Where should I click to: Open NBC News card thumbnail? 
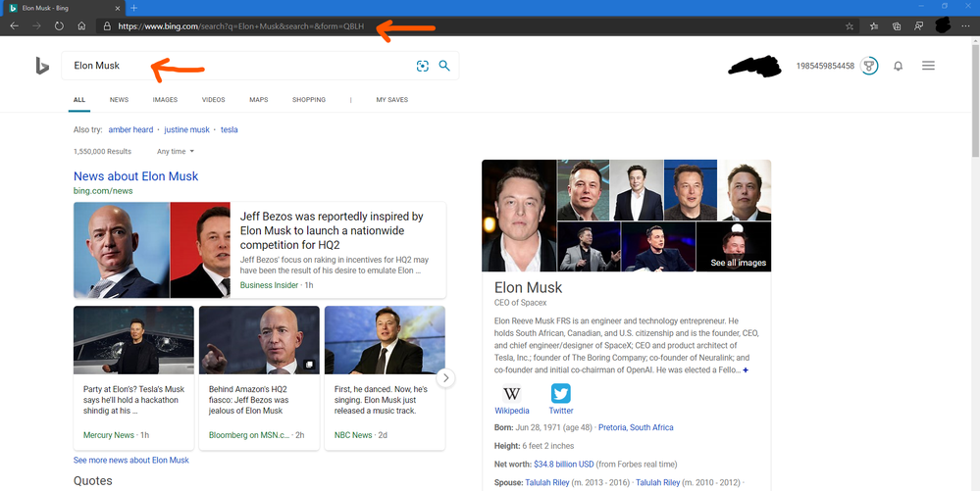pos(385,340)
